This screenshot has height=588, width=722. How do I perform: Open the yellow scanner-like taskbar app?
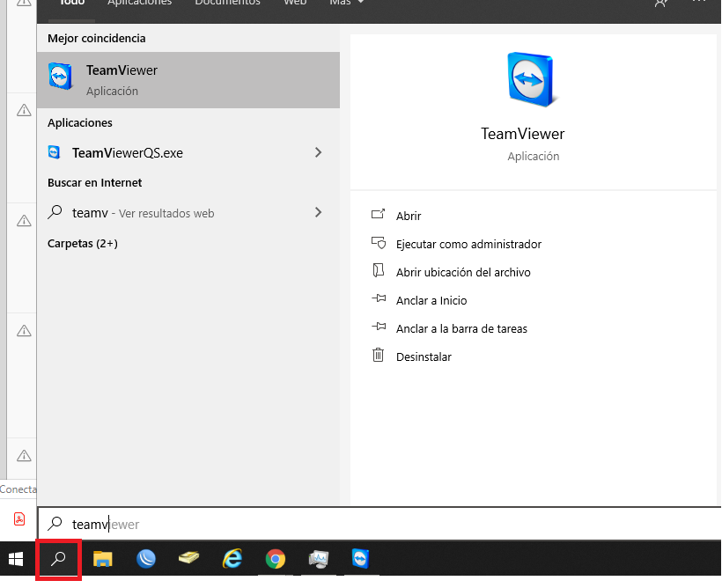188,558
